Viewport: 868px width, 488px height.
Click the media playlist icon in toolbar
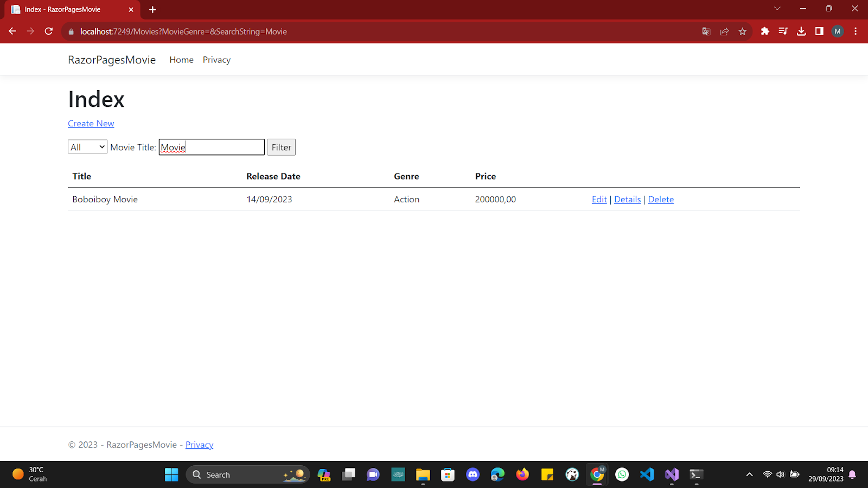tap(783, 31)
